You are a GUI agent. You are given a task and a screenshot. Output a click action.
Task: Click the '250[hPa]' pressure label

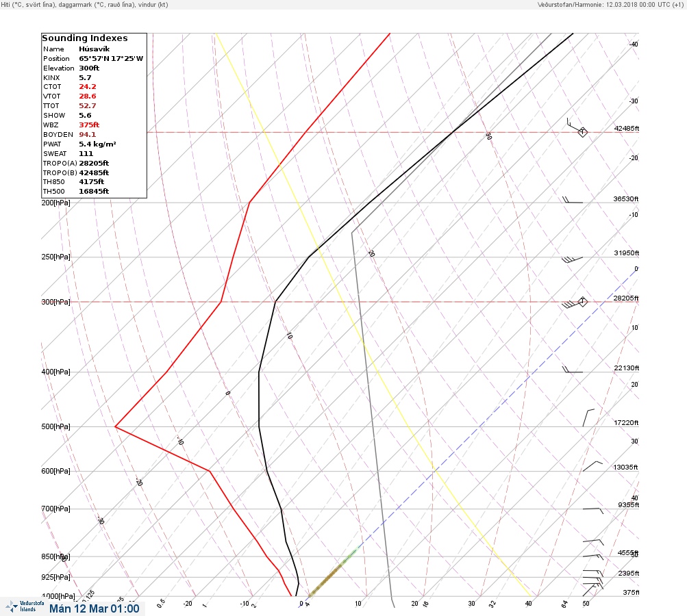point(55,257)
